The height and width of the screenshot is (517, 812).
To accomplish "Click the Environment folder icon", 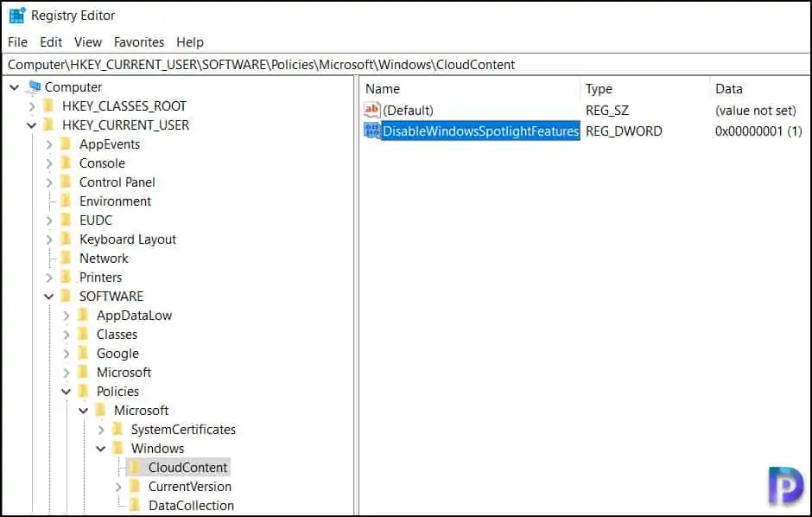I will coord(66,201).
